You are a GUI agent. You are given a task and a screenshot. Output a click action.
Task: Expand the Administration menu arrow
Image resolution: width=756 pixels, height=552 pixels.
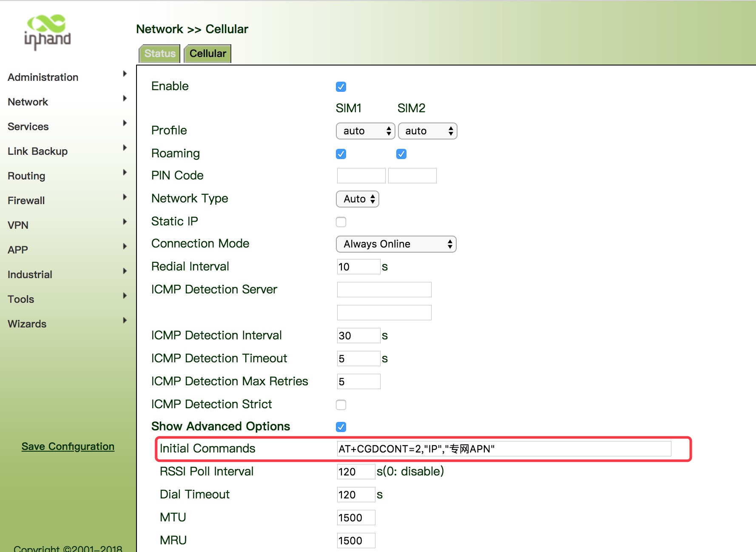pyautogui.click(x=125, y=74)
